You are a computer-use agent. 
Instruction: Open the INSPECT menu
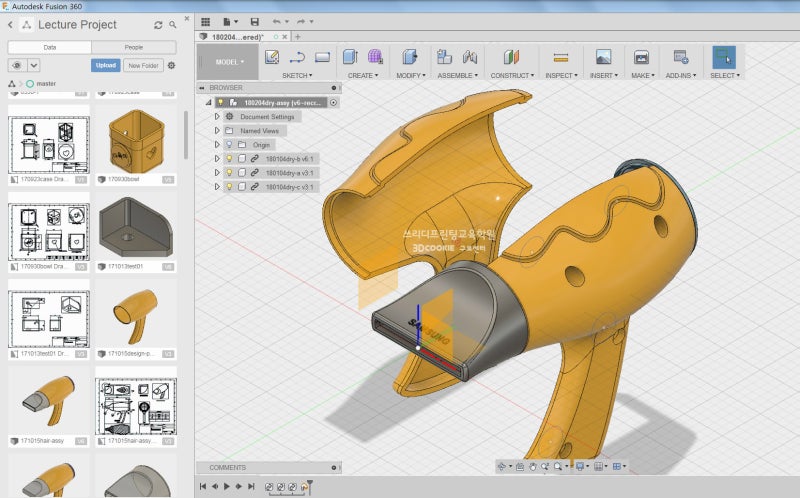tap(561, 76)
